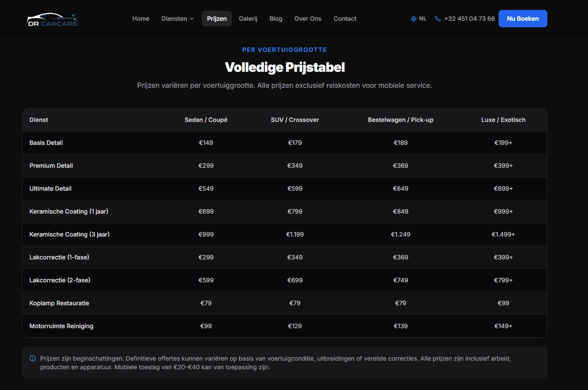Open the Galerij page

tap(248, 19)
